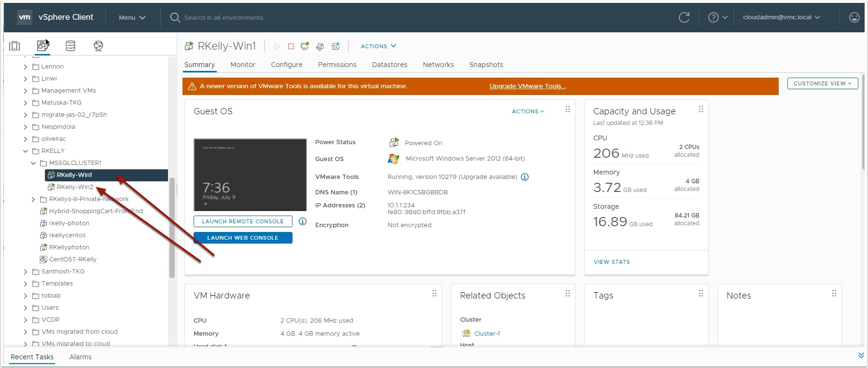This screenshot has width=868, height=368.
Task: Grab the Notes card drag handle
Action: click(834, 293)
